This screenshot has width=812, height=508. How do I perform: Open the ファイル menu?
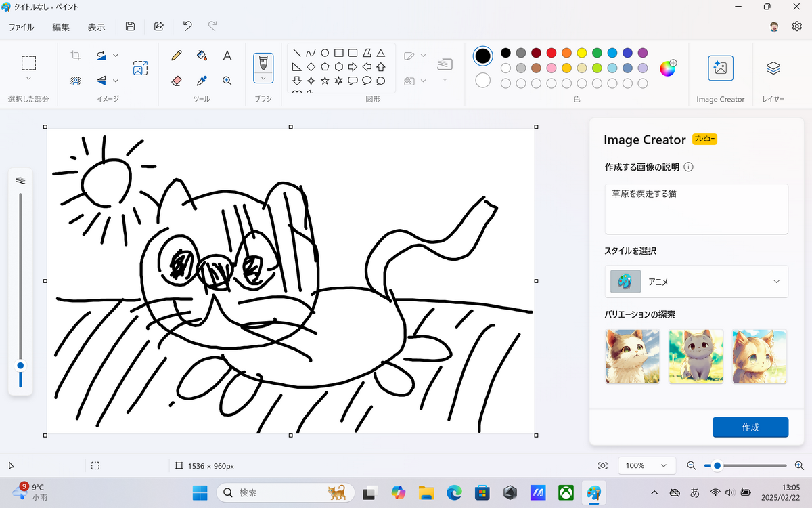coord(22,27)
